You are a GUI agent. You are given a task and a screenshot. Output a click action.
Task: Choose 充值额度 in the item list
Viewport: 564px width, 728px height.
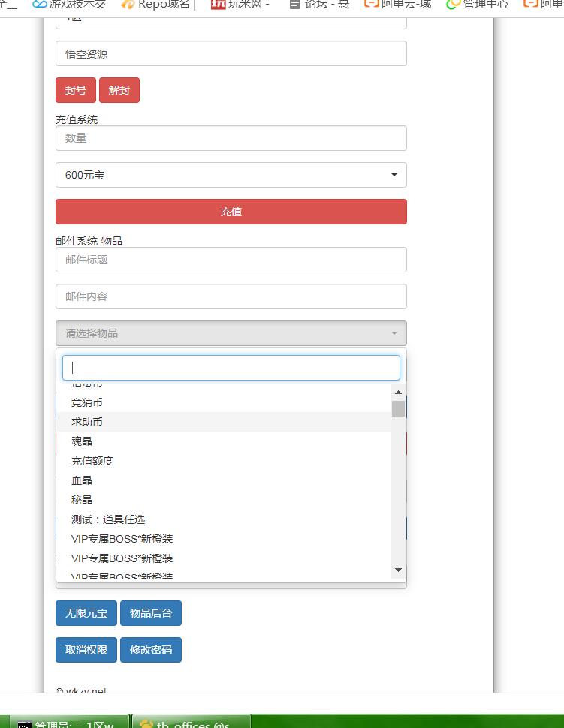pyautogui.click(x=92, y=461)
